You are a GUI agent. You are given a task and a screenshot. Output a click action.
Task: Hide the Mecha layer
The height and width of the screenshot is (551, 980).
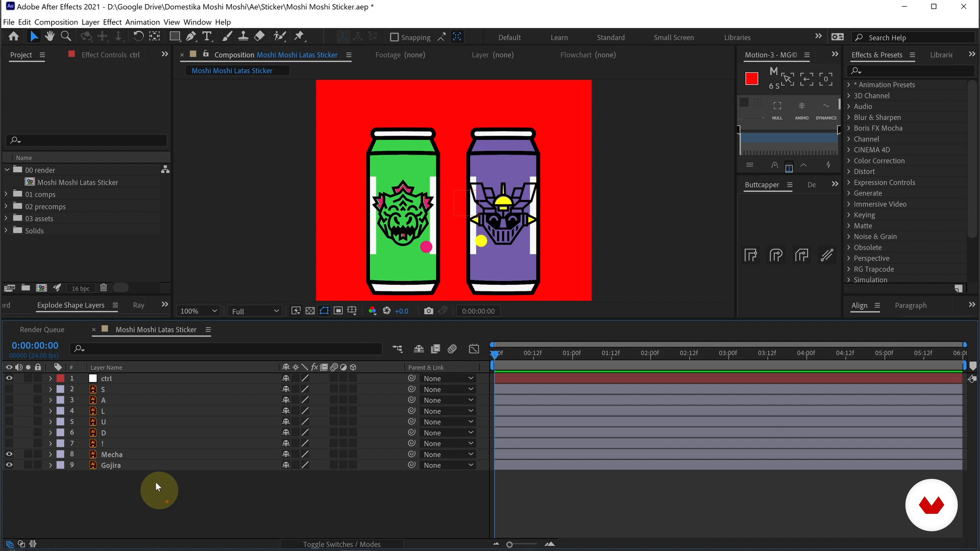click(9, 454)
